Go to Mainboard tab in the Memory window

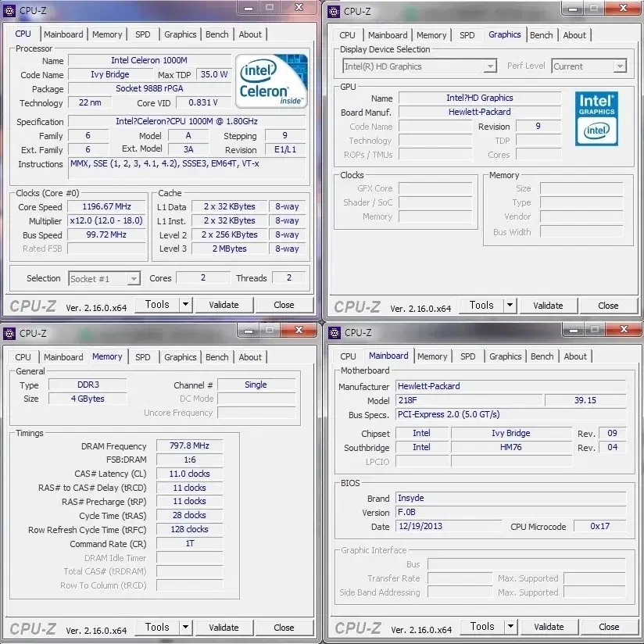coord(63,357)
